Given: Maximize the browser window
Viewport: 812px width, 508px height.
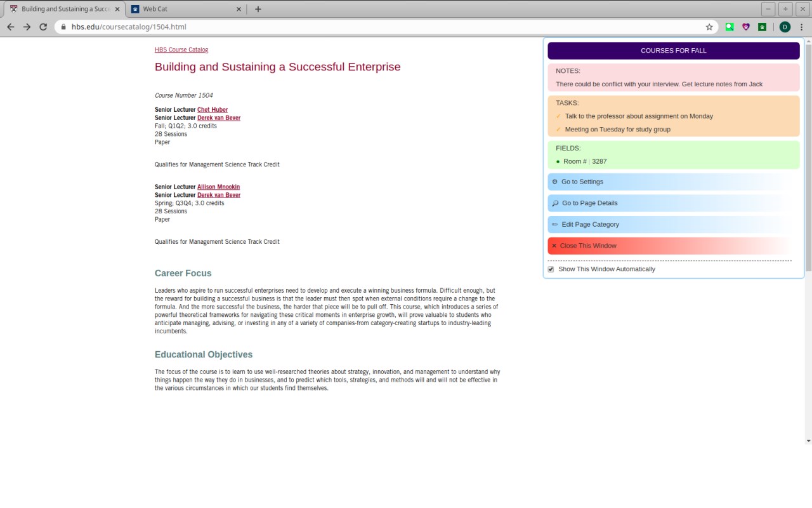Looking at the screenshot, I should click(785, 9).
